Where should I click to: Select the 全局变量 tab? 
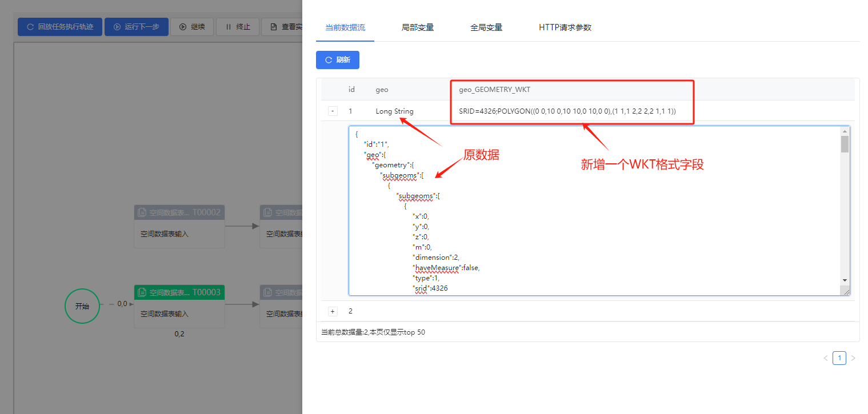(486, 26)
